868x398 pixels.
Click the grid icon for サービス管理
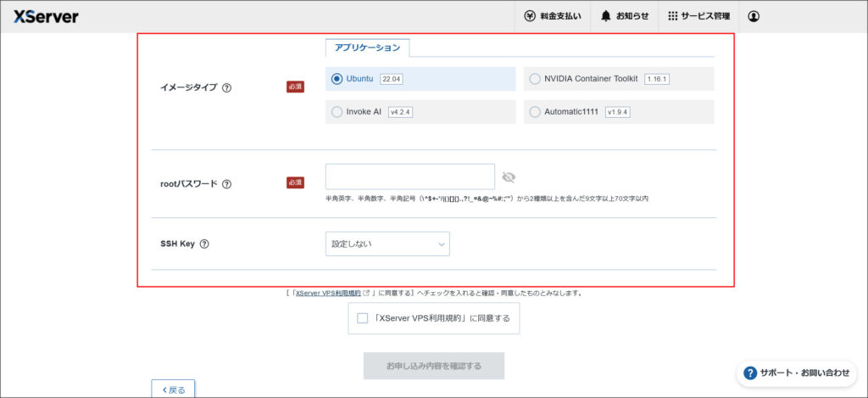672,16
